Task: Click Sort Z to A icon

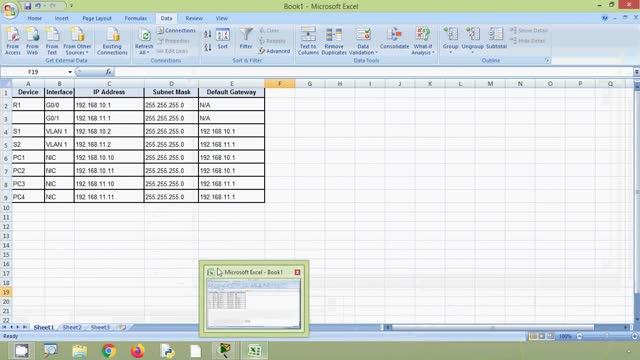Action: 208,47
